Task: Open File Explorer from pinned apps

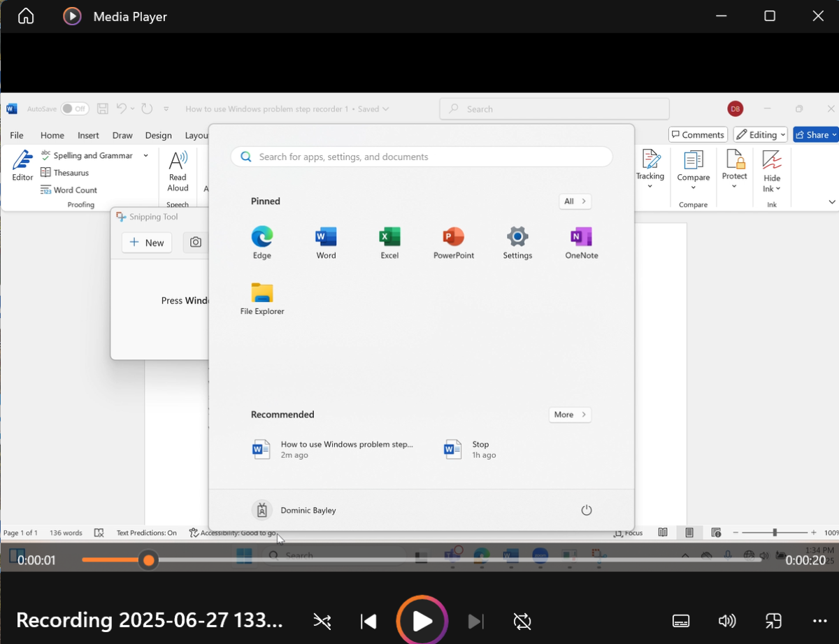Action: pyautogui.click(x=262, y=299)
